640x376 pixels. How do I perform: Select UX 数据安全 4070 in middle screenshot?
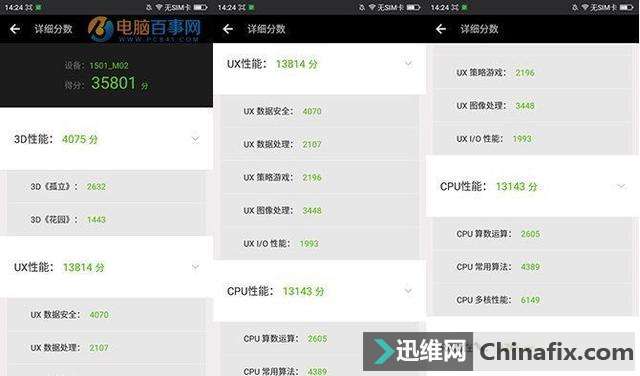320,111
